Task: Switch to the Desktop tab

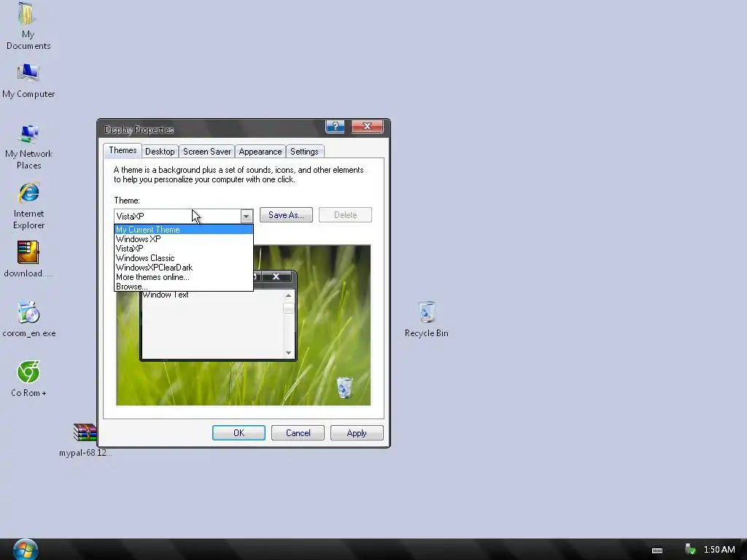Action: click(160, 152)
